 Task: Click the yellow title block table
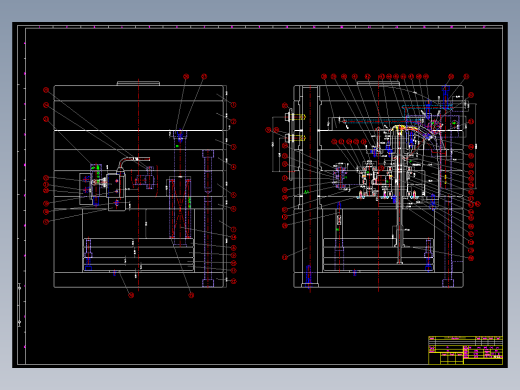tap(465, 350)
